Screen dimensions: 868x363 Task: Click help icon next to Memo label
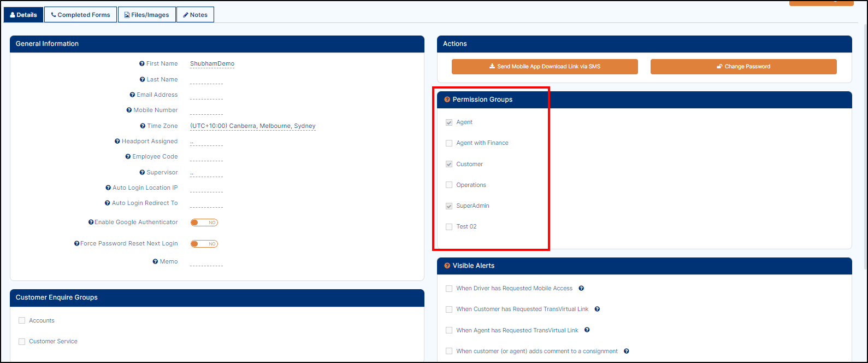(155, 262)
